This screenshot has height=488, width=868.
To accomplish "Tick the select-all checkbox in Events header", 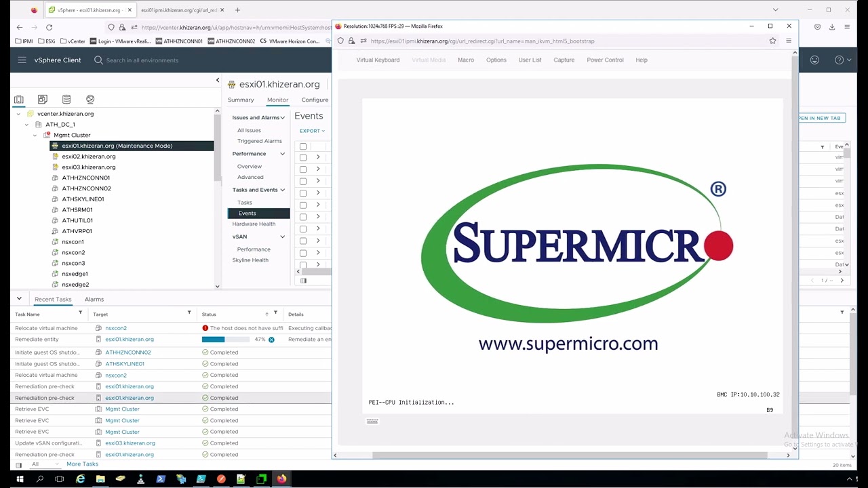I will [x=303, y=146].
